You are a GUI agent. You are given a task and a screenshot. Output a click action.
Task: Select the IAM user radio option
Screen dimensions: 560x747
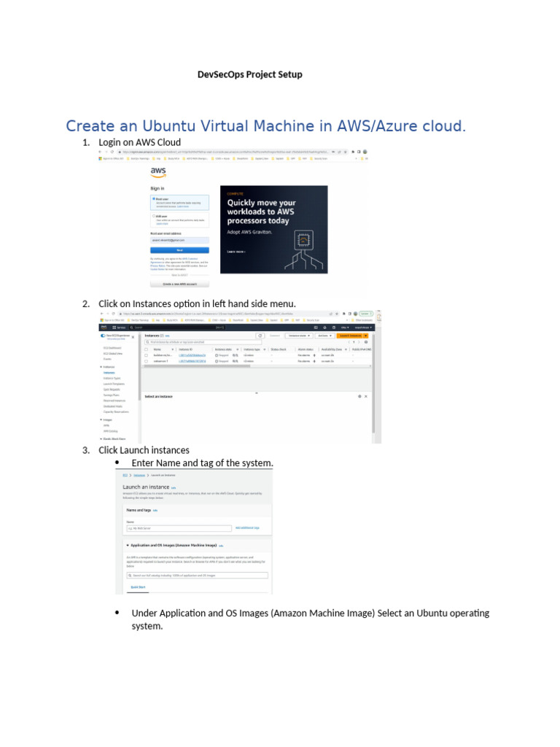pyautogui.click(x=154, y=216)
